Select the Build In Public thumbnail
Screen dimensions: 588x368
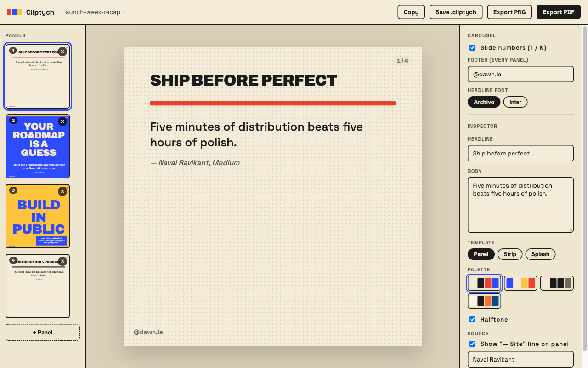click(x=38, y=216)
